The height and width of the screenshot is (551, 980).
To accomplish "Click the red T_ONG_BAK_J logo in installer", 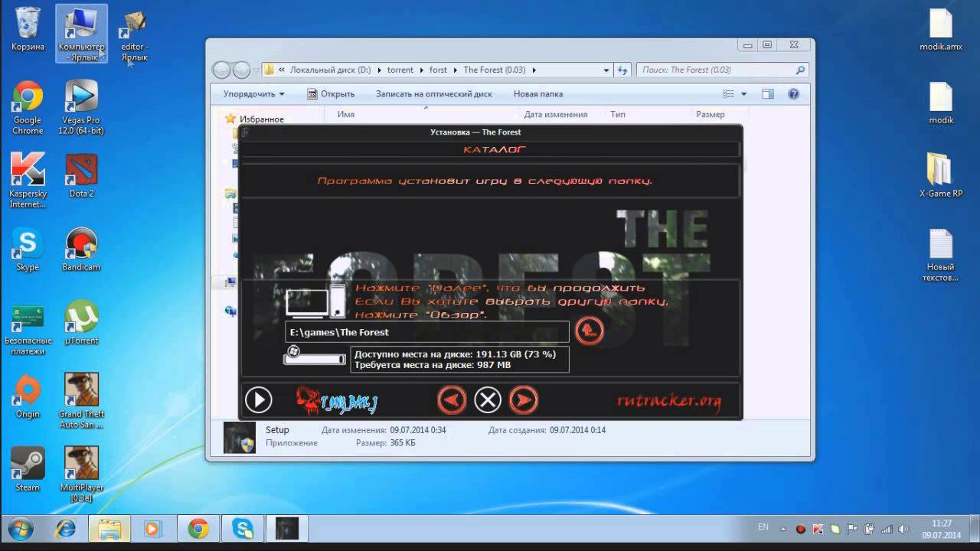I will click(x=338, y=400).
